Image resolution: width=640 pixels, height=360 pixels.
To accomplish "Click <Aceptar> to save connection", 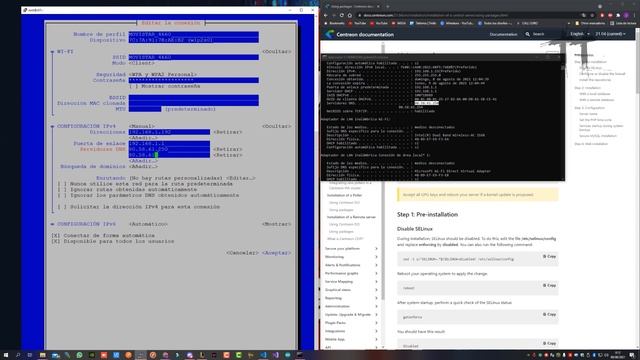I will pos(277,253).
